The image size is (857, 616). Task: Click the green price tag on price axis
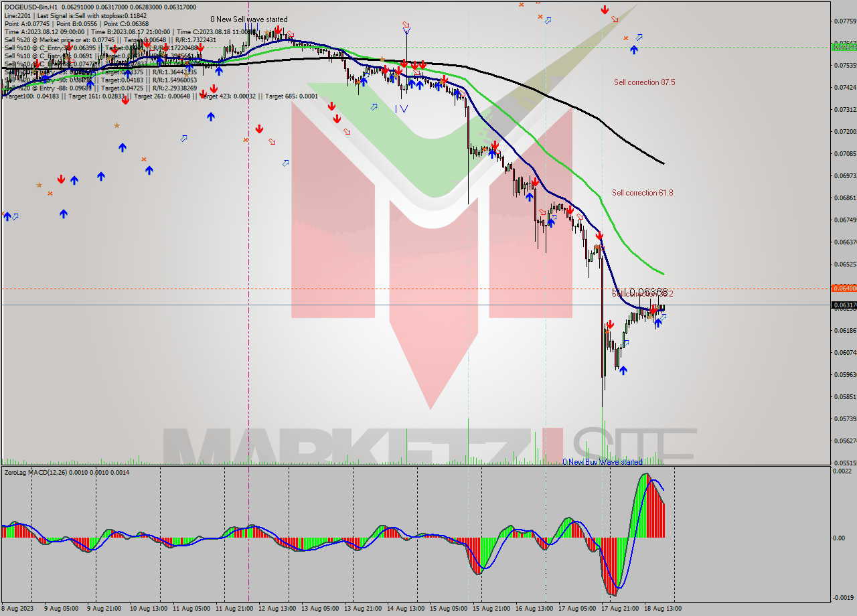click(x=843, y=47)
